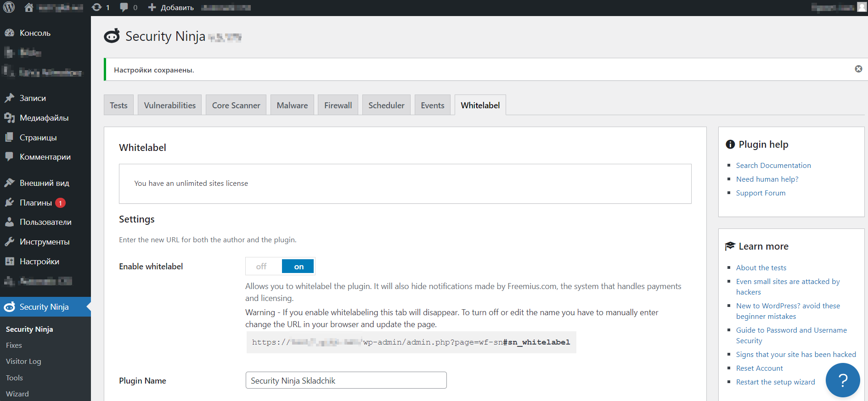Switch to the Firewall tab
Image resolution: width=868 pixels, height=401 pixels.
point(338,106)
